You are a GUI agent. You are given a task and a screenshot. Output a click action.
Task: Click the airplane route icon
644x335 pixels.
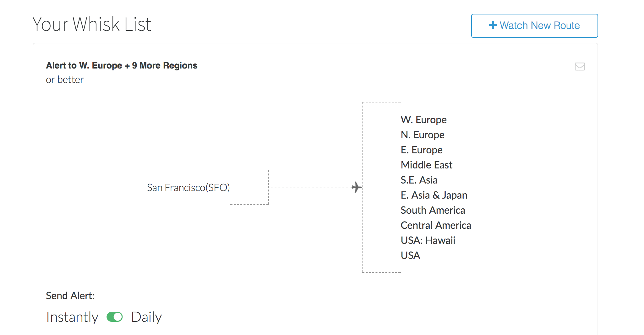click(x=356, y=187)
